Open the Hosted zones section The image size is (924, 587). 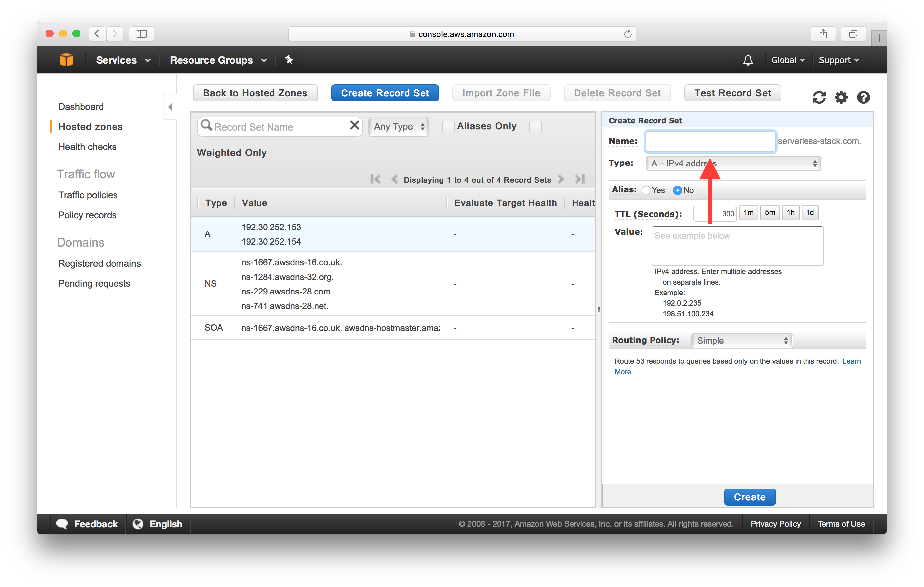pyautogui.click(x=90, y=126)
